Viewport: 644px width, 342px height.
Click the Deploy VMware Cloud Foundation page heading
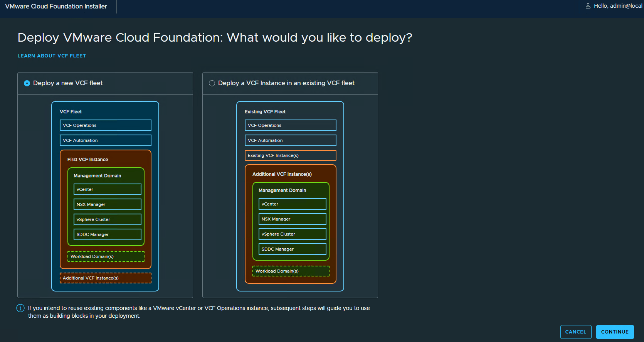pos(215,37)
